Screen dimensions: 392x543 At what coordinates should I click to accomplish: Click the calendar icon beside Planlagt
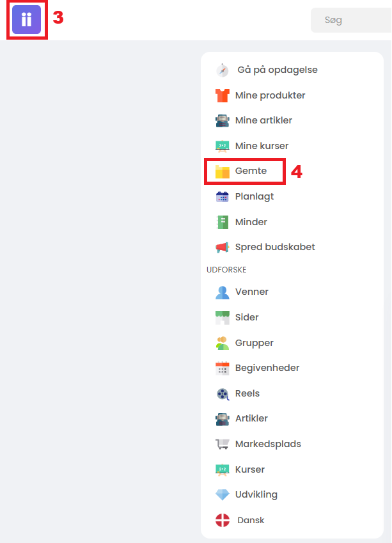pos(223,197)
